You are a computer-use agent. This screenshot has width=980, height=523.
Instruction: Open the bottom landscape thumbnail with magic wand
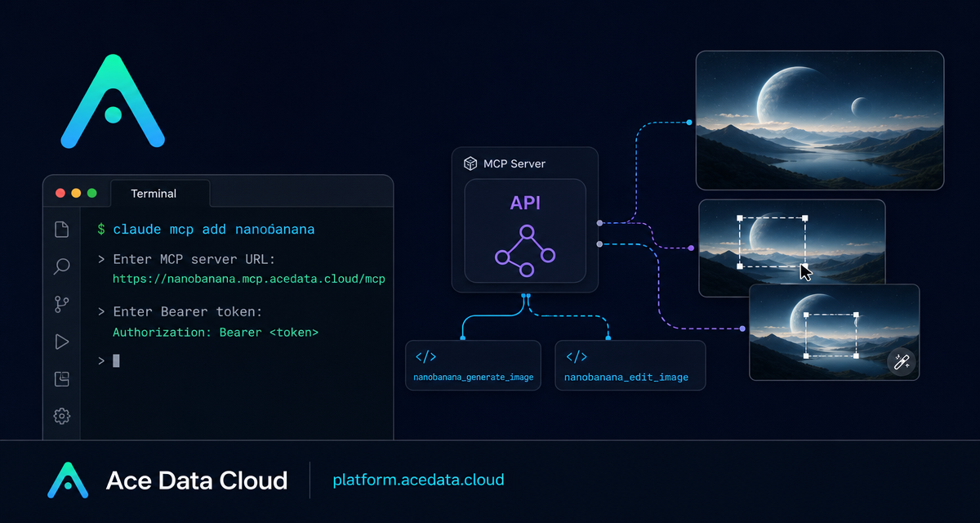835,332
